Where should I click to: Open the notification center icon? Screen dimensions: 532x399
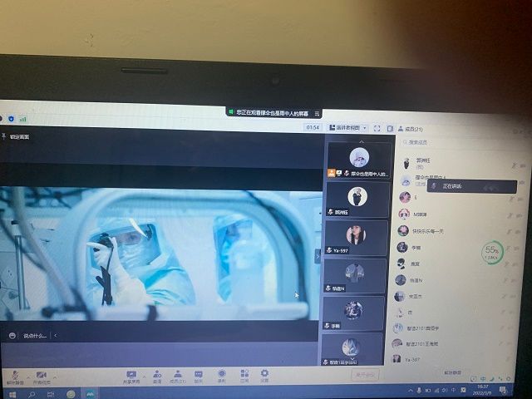pyautogui.click(x=503, y=390)
